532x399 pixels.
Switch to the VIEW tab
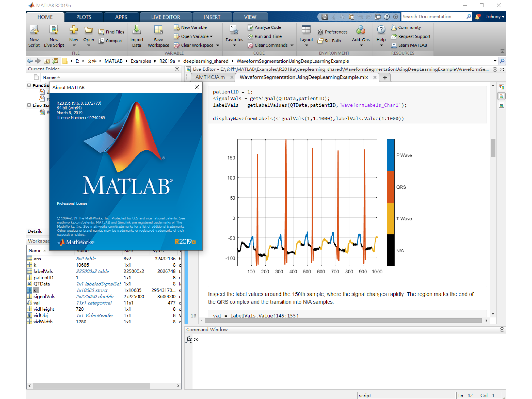point(250,17)
